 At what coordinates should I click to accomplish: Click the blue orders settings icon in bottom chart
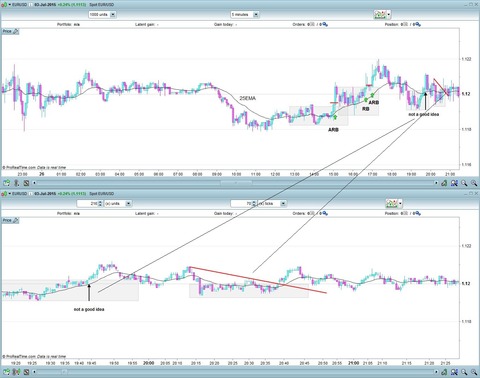tap(325, 214)
